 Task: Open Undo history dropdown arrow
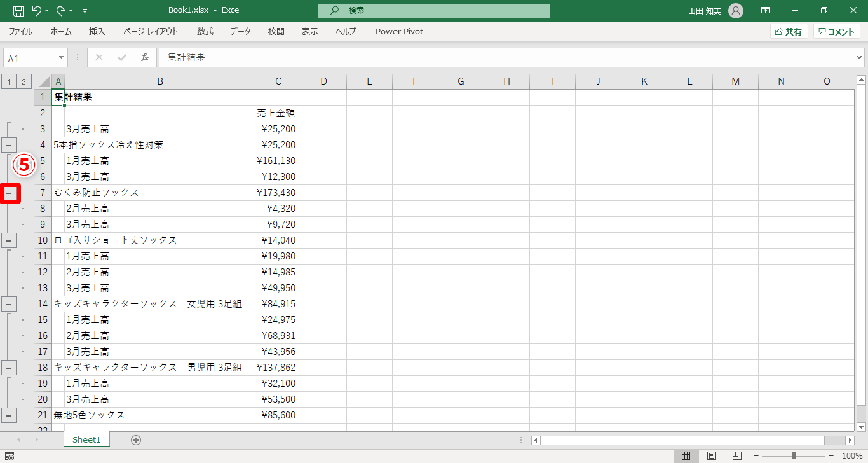[x=46, y=11]
